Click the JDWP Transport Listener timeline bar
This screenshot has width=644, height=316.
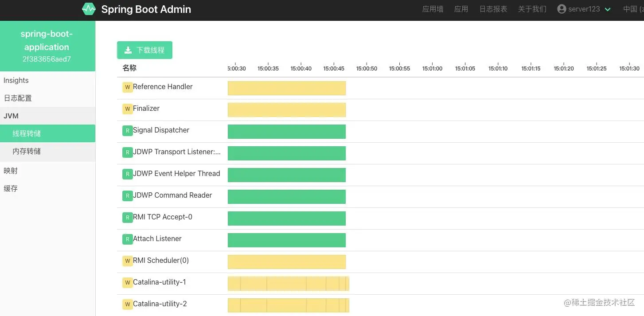287,153
